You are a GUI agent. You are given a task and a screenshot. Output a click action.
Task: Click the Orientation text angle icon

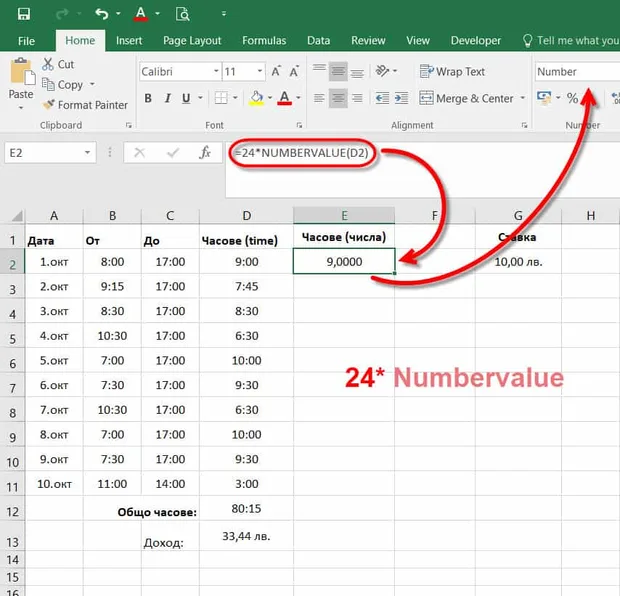(x=382, y=72)
